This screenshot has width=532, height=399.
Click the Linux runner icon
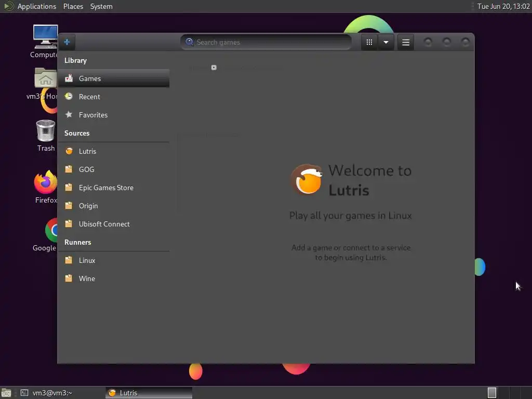(69, 260)
